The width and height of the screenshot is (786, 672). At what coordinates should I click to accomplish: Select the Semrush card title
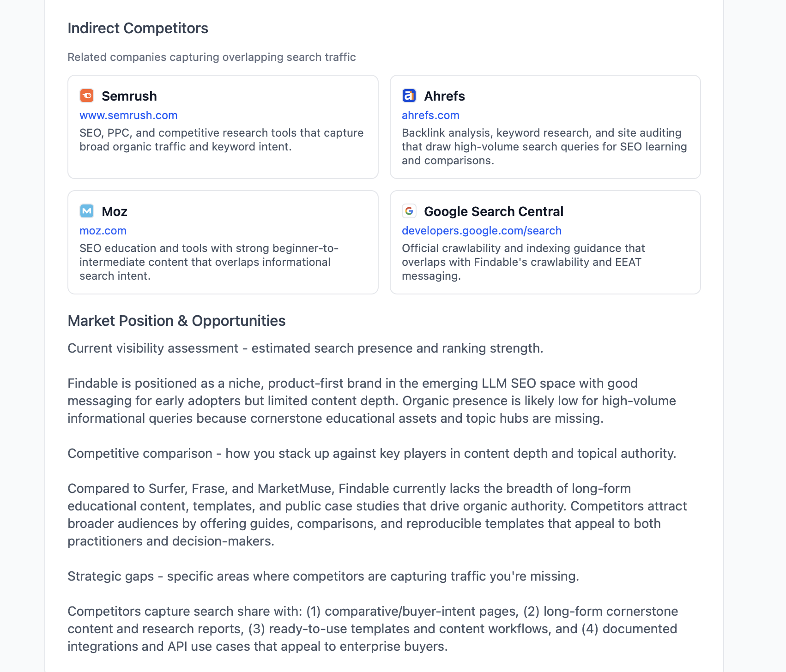pos(129,96)
